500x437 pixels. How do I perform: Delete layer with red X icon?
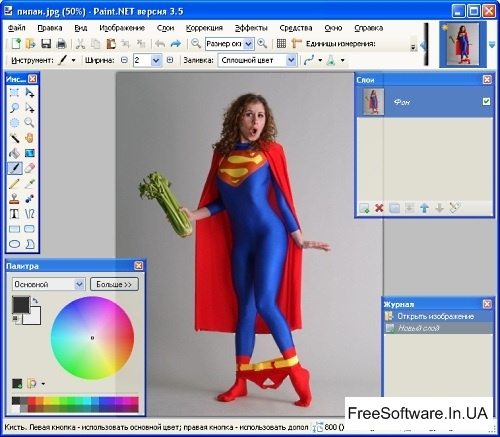(x=379, y=208)
